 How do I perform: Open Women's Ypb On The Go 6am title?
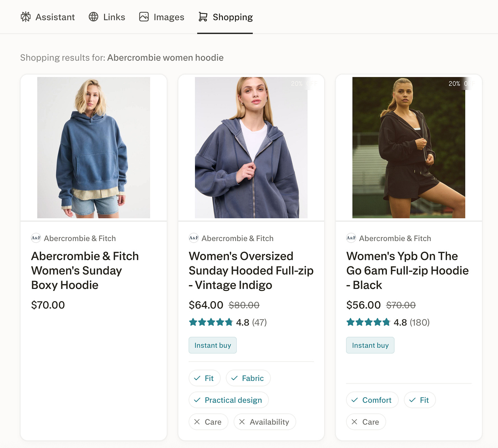tap(407, 270)
